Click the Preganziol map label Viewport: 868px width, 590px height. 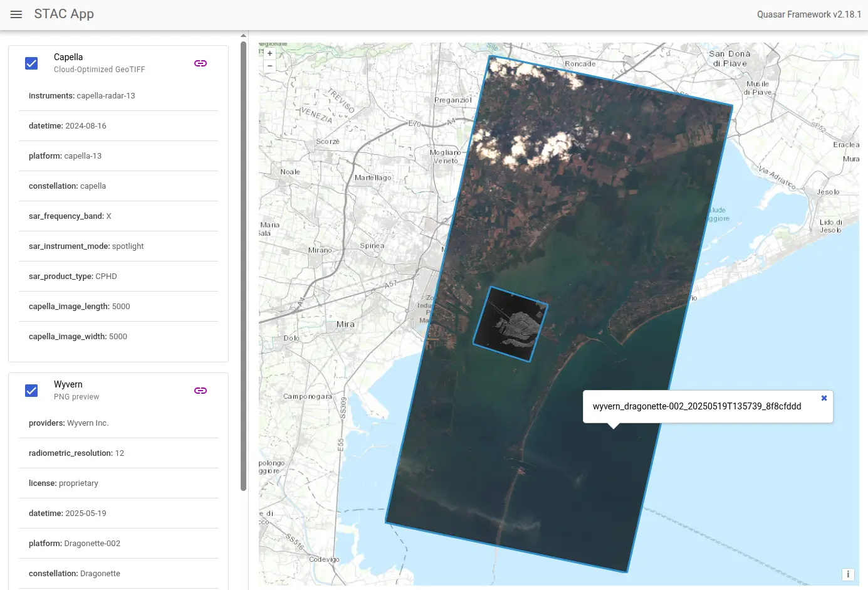453,100
